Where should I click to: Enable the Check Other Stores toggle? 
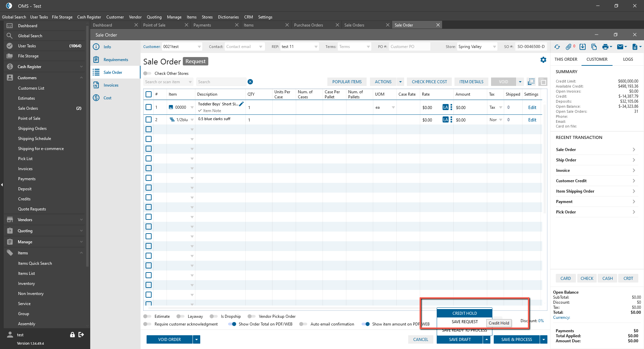(147, 73)
